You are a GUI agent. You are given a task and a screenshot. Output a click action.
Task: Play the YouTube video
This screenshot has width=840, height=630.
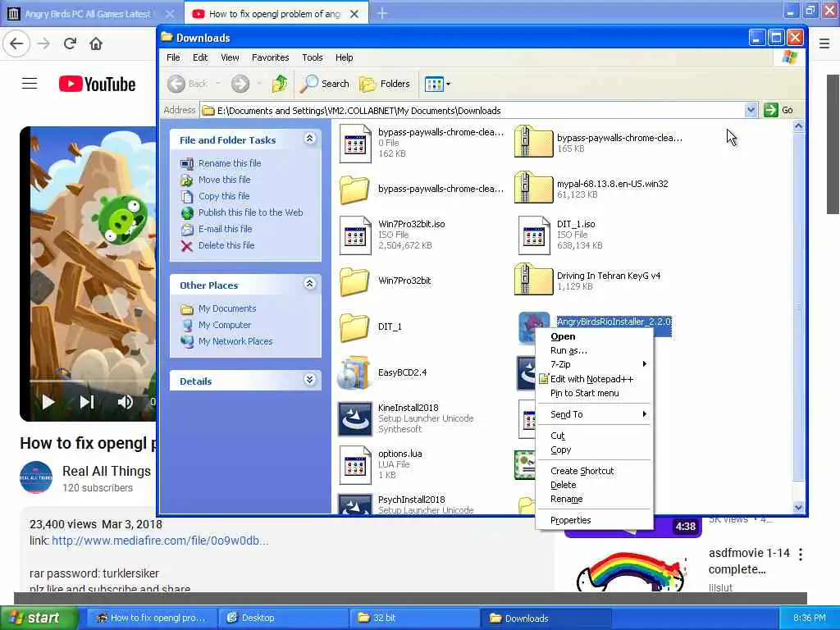coord(48,402)
